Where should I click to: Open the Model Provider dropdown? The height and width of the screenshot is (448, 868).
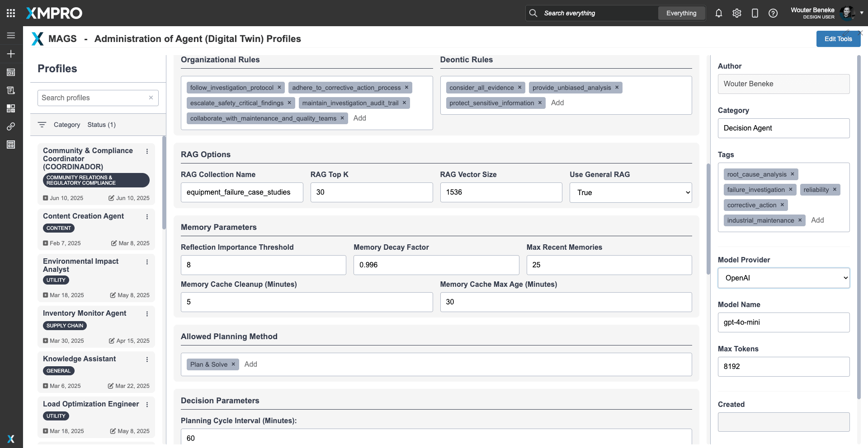(783, 278)
